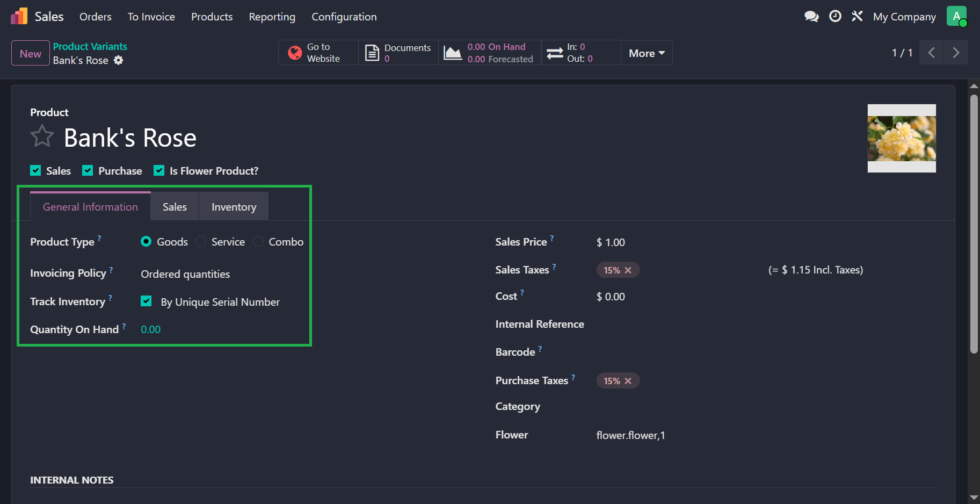Open the conversations chat icon
The width and height of the screenshot is (980, 504).
(x=811, y=17)
